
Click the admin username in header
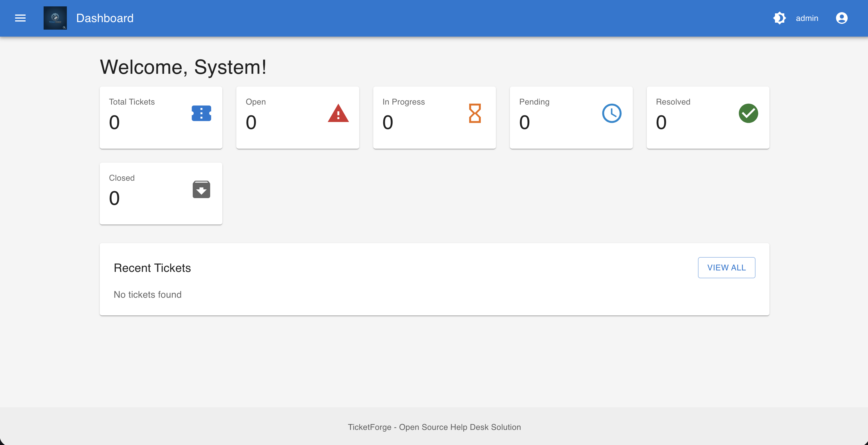point(807,18)
